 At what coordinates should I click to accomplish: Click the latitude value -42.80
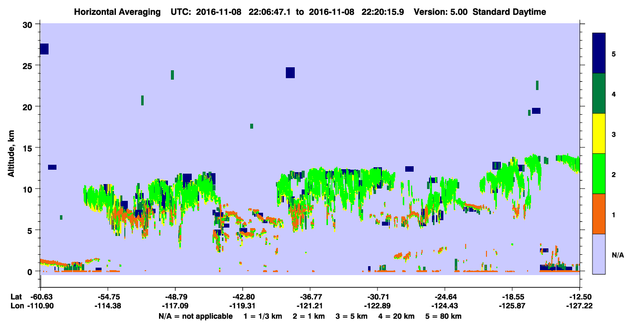point(243,297)
